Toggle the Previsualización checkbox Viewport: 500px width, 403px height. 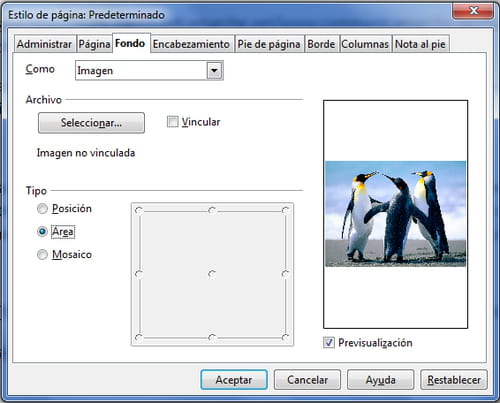pos(329,343)
